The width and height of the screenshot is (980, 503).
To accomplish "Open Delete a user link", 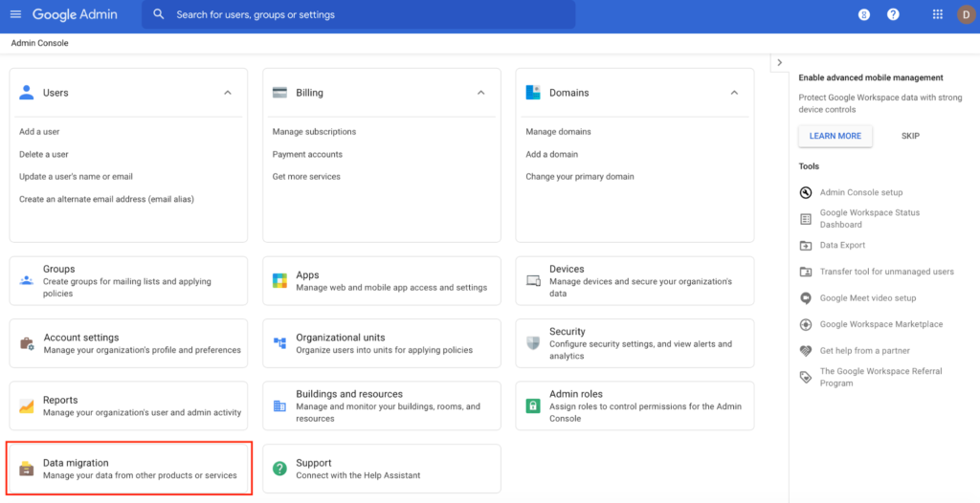I will click(x=44, y=154).
